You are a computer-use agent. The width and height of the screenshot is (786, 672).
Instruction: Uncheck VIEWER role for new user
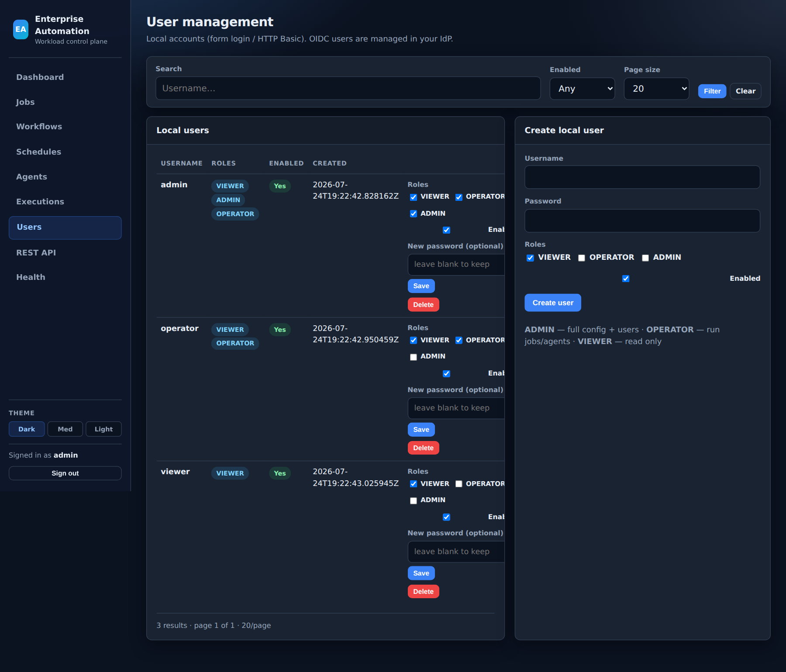click(x=530, y=258)
